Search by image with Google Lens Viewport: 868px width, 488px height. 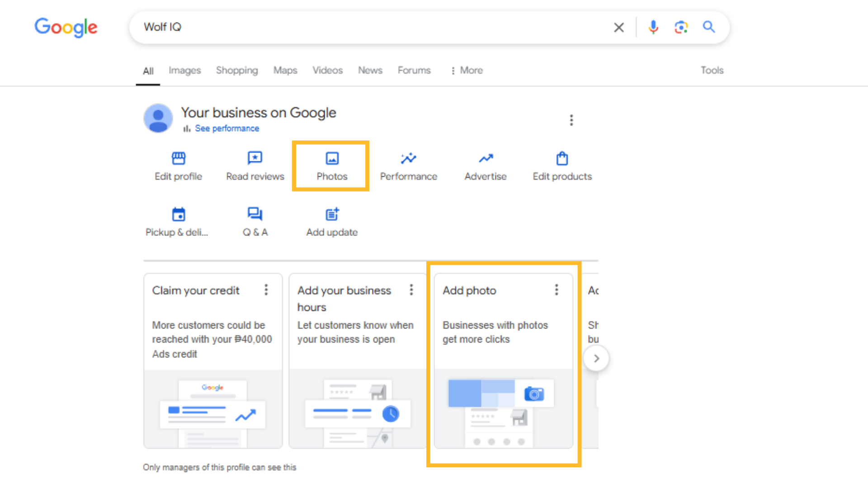[681, 28]
